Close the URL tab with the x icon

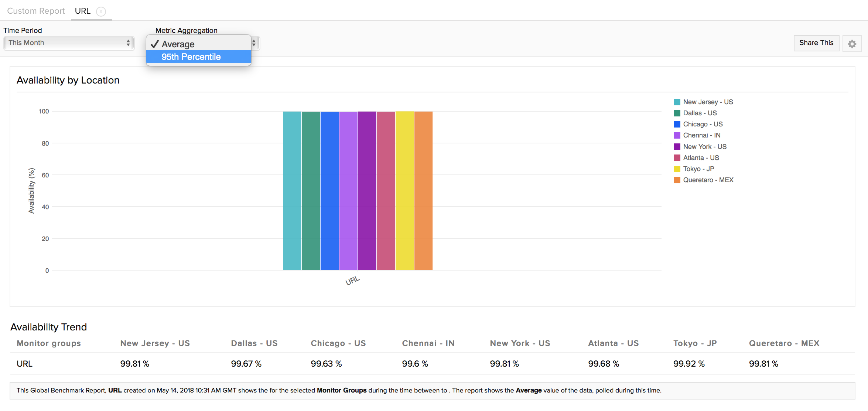click(x=101, y=11)
